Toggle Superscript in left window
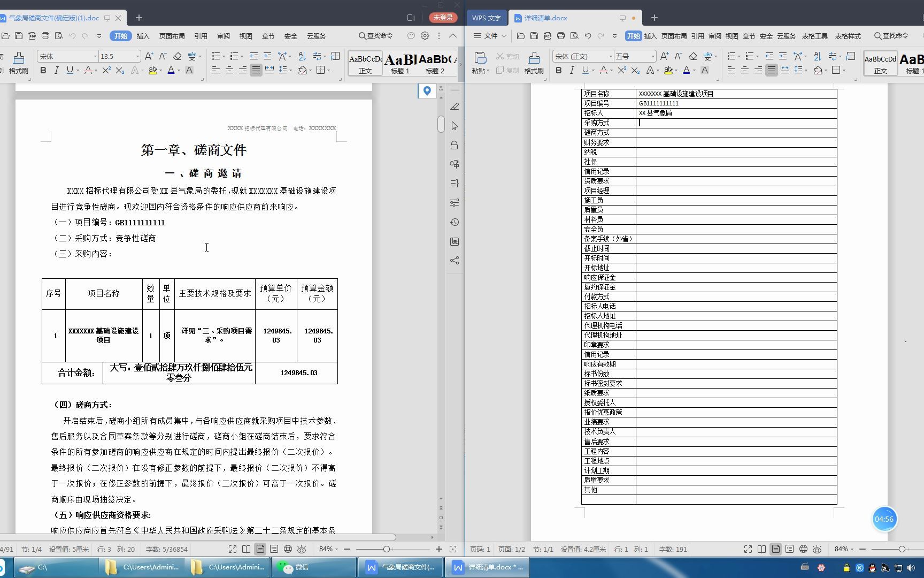Screen dimensions: 924x578 coord(106,71)
